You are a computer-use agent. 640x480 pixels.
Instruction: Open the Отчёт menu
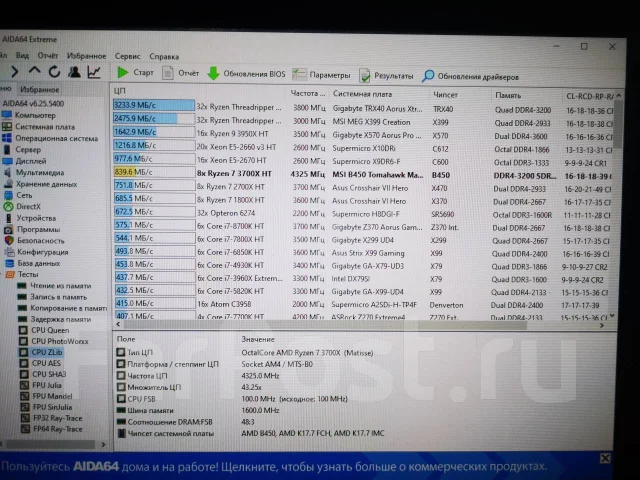click(x=48, y=56)
